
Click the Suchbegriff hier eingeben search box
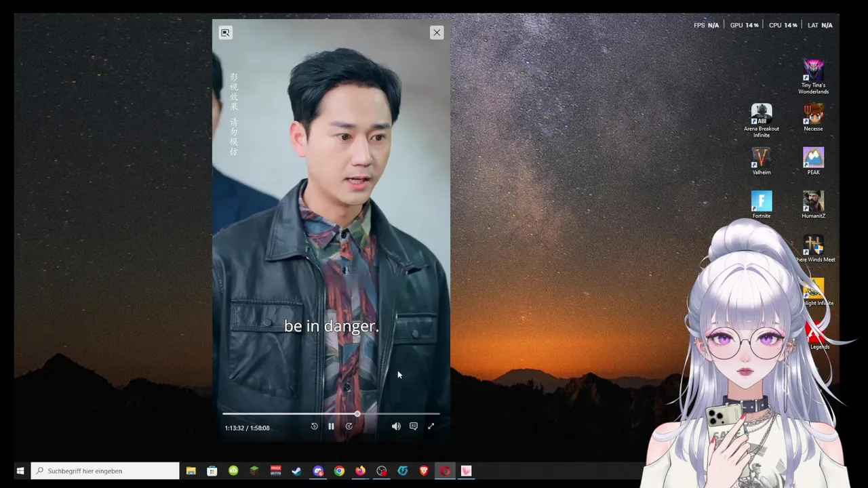click(x=105, y=471)
